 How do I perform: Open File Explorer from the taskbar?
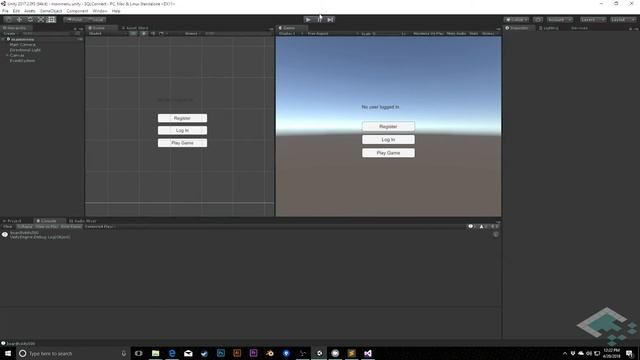(156, 353)
